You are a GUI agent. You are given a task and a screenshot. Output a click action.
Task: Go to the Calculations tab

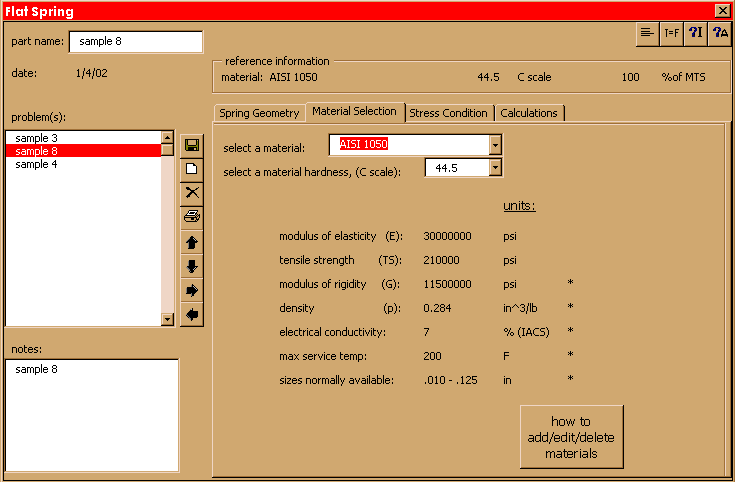pyautogui.click(x=529, y=113)
